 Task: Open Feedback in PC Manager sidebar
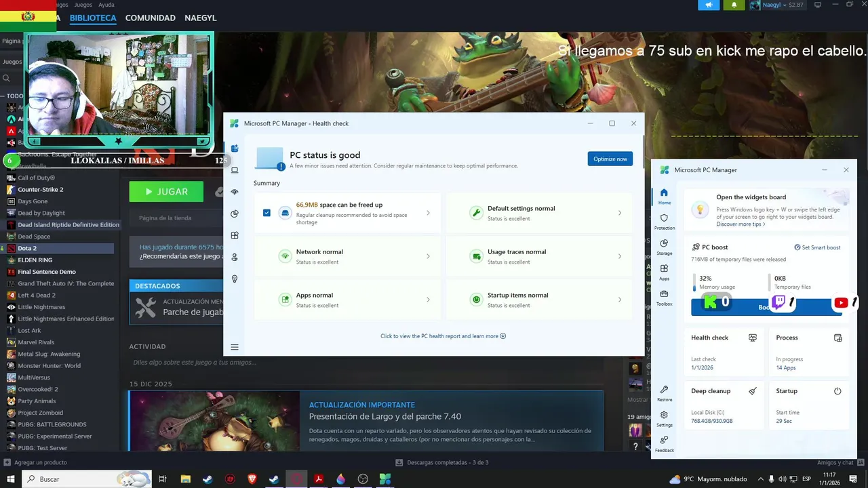coord(664,443)
